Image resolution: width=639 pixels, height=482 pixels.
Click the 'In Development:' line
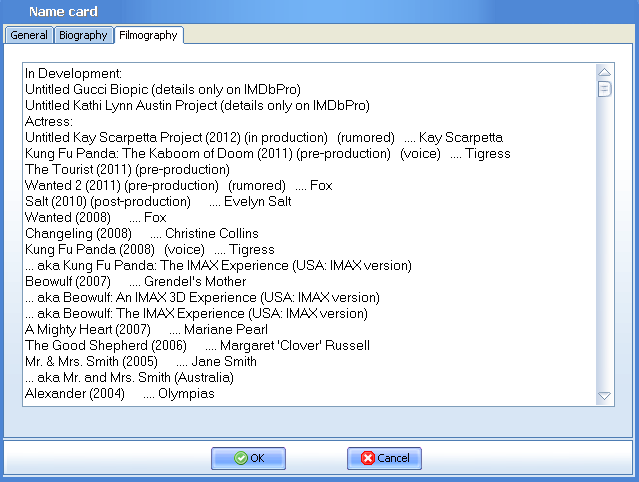pos(73,73)
